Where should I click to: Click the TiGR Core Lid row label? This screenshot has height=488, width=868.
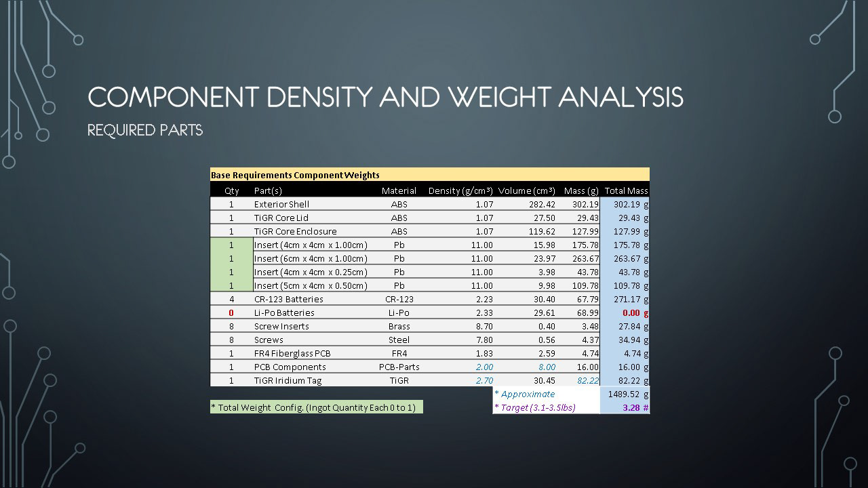tap(281, 218)
